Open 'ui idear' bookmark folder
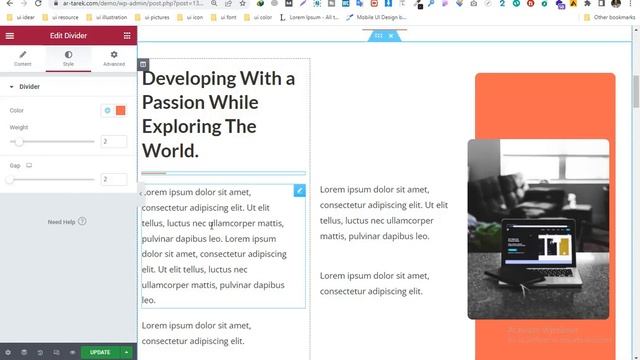The image size is (640, 360). (x=21, y=18)
